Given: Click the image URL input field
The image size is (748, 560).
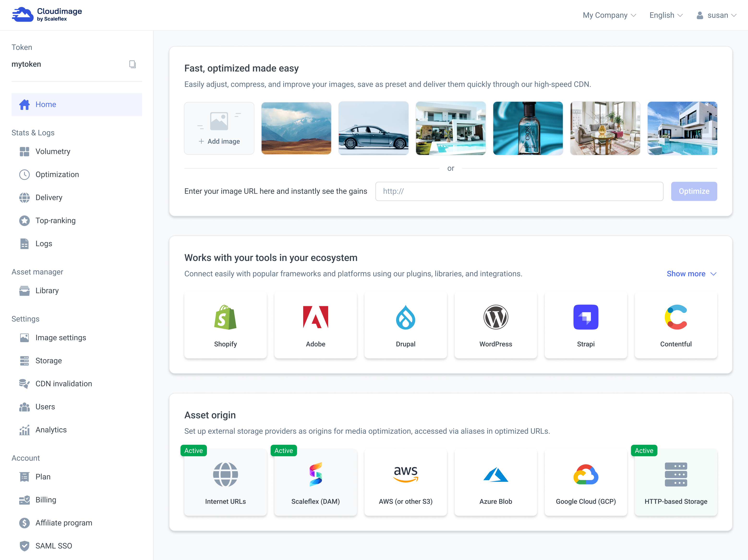Looking at the screenshot, I should [x=519, y=191].
